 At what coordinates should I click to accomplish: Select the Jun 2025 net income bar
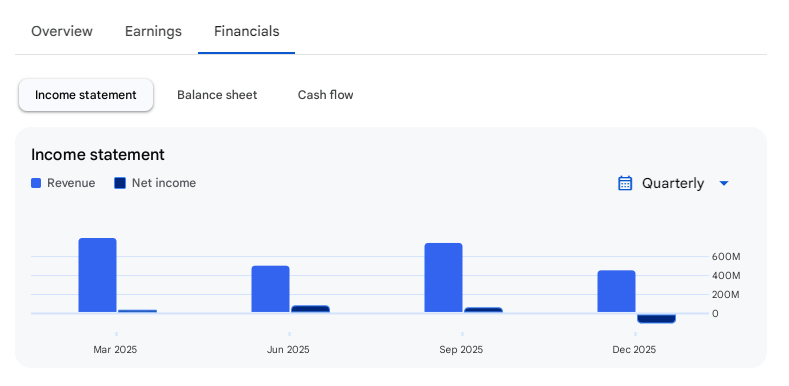click(x=310, y=309)
